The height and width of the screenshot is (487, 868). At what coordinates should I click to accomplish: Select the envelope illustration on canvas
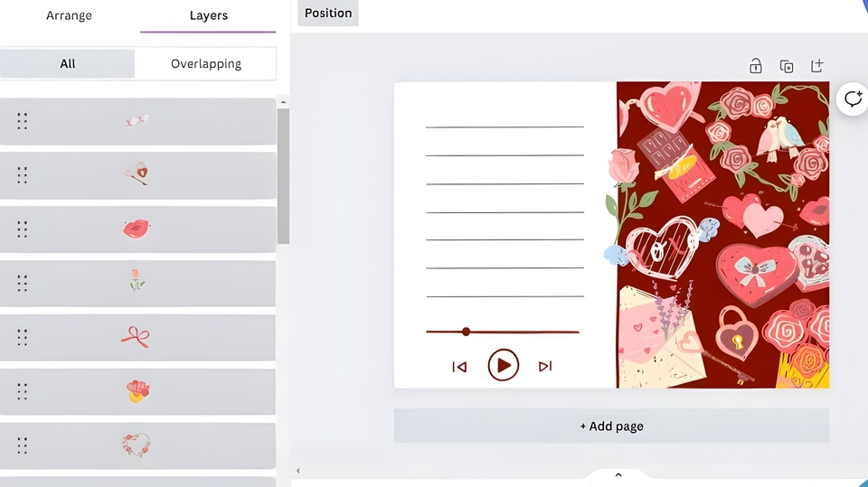pos(662,338)
